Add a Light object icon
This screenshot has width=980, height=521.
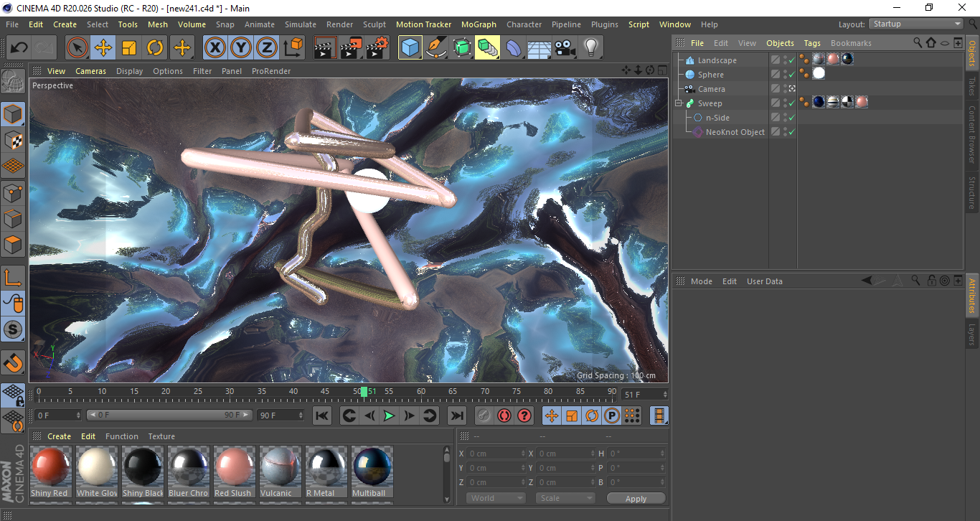(591, 48)
